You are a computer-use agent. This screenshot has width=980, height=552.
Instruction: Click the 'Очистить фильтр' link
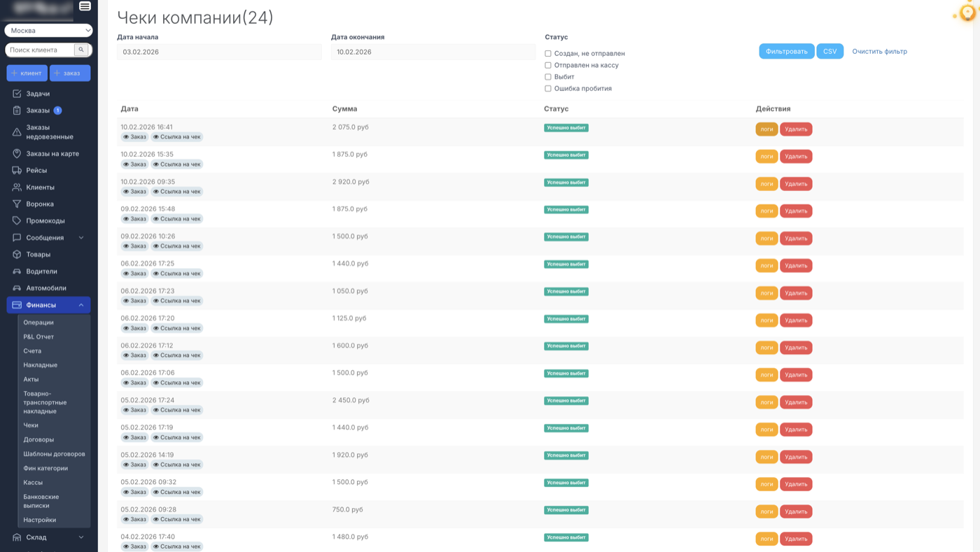click(x=879, y=51)
